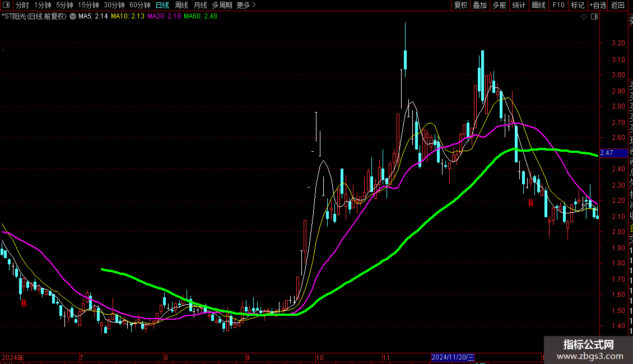Click the *ST阳光 chart title text
This screenshot has width=633, height=364.
coord(34,17)
